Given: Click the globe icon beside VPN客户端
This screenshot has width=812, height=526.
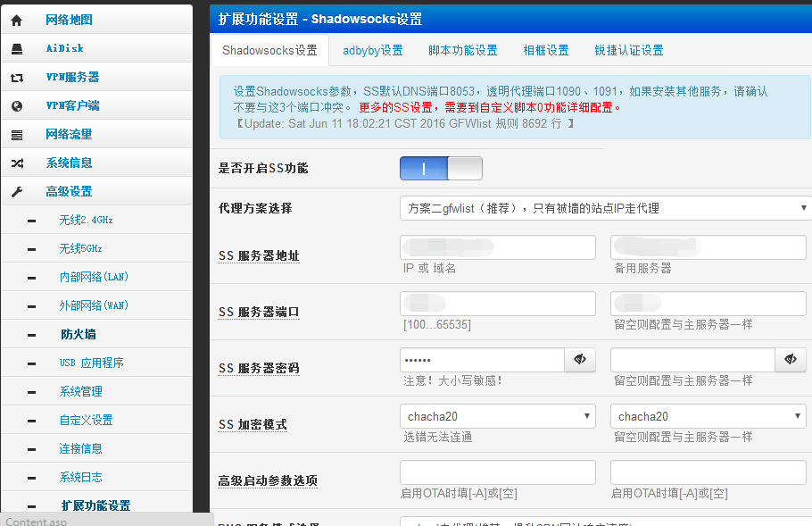Looking at the screenshot, I should tap(17, 106).
